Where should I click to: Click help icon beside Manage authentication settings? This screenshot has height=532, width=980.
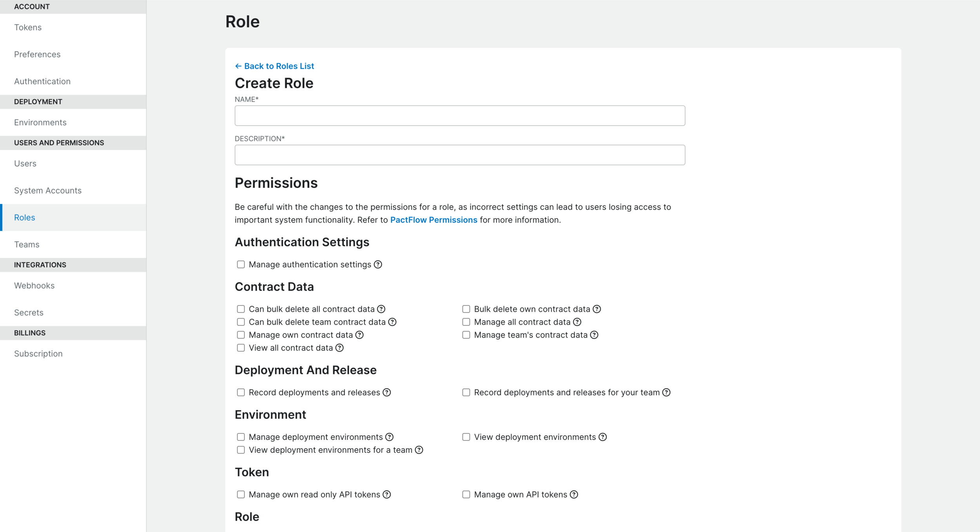tap(377, 265)
